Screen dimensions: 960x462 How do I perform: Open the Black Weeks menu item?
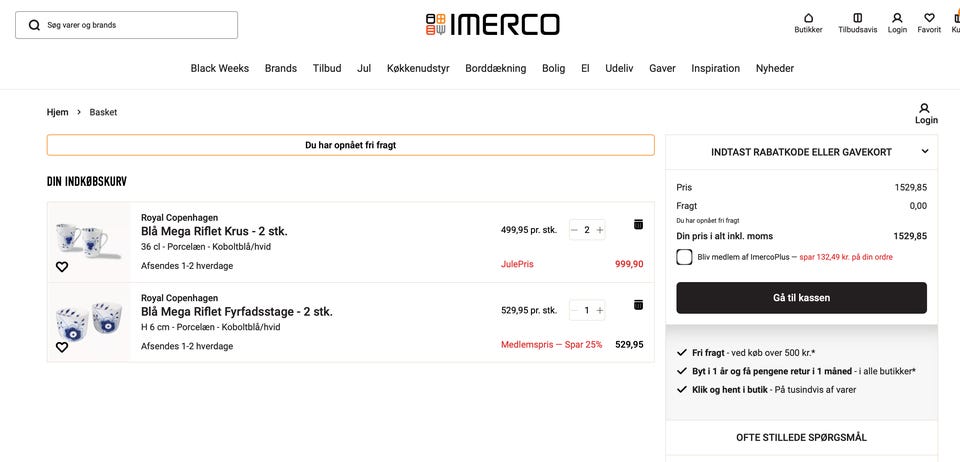220,68
